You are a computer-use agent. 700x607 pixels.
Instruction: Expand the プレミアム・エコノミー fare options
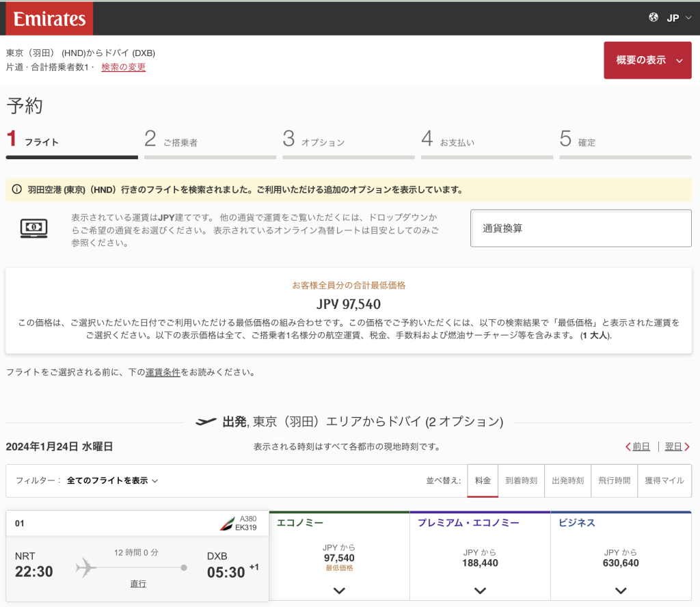(480, 590)
